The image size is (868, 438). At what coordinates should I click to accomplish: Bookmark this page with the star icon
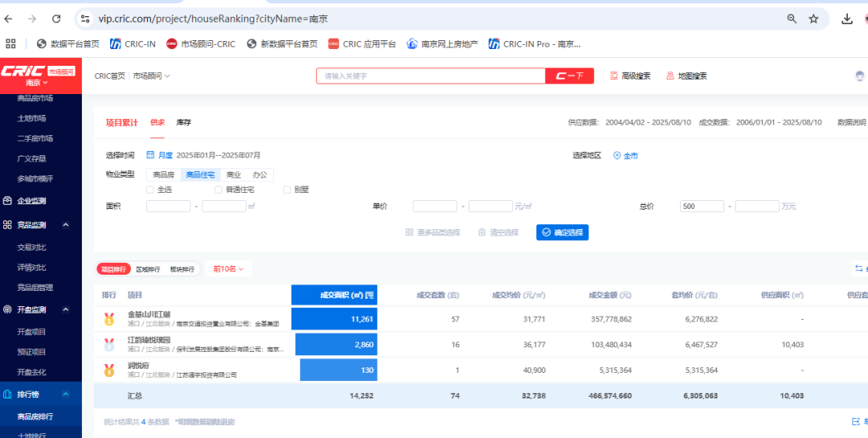pos(813,18)
